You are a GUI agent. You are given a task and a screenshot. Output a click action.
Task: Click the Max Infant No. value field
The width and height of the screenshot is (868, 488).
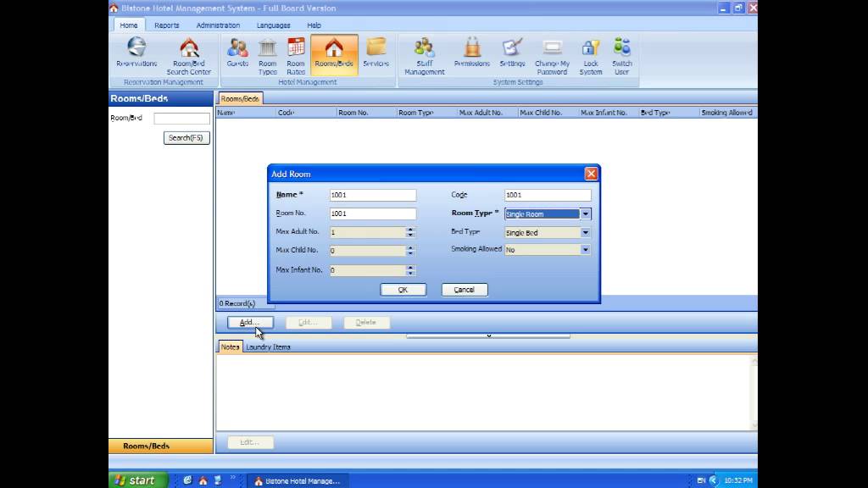pyautogui.click(x=368, y=270)
